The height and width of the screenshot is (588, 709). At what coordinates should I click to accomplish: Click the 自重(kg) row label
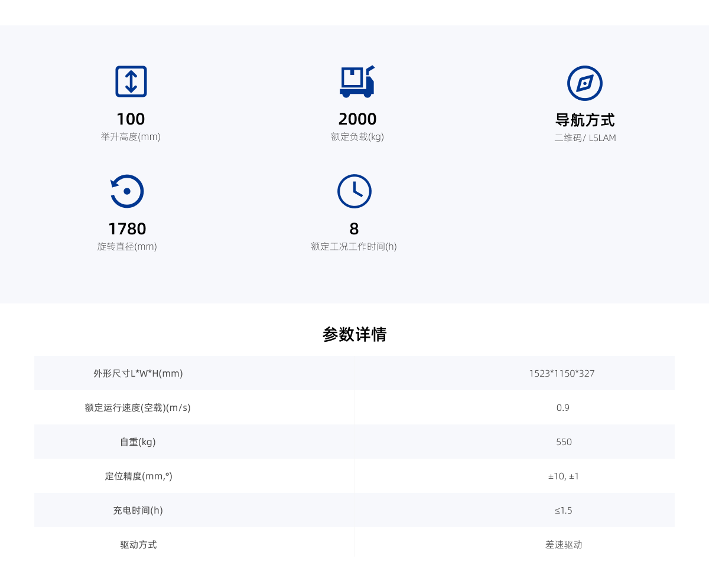138,442
